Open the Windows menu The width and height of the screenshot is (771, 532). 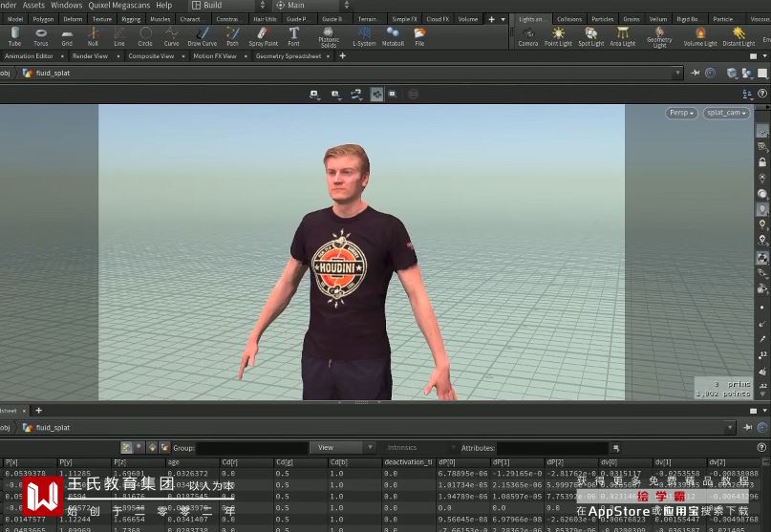coord(66,6)
